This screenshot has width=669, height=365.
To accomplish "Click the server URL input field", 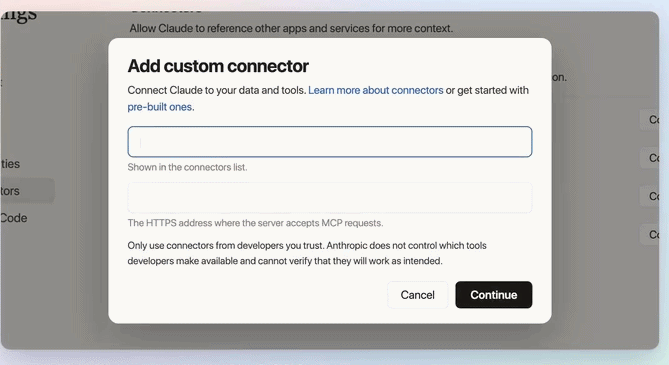I will 329,198.
